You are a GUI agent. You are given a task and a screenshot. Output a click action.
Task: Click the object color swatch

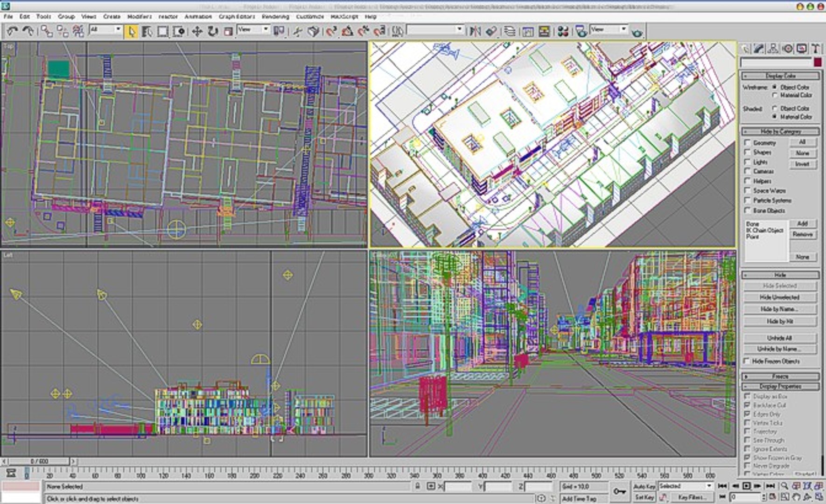(817, 62)
